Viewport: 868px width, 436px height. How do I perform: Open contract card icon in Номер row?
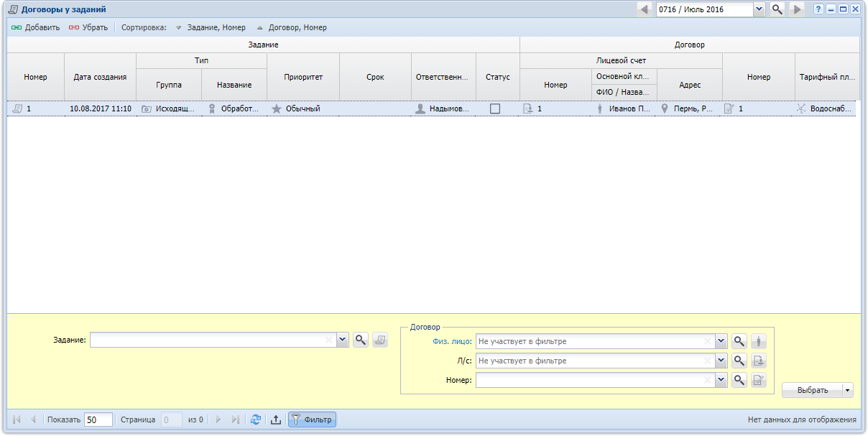click(x=759, y=380)
